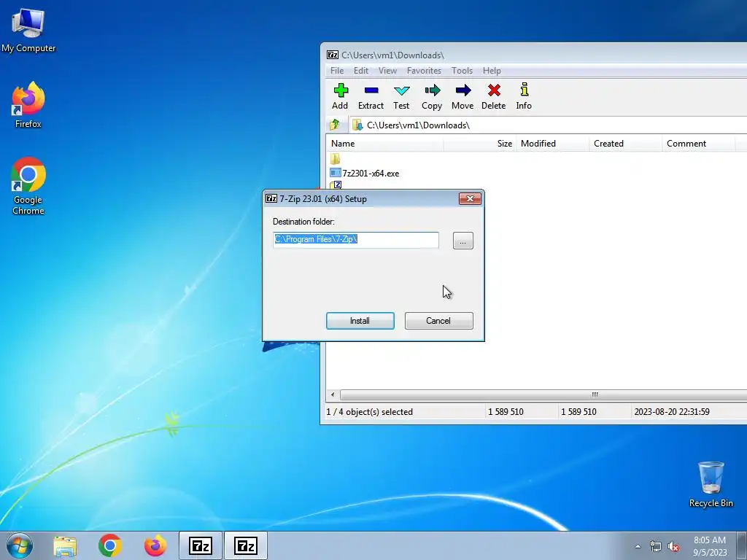Click the Test archive toolbar icon
Image resolution: width=747 pixels, height=560 pixels.
point(401,96)
